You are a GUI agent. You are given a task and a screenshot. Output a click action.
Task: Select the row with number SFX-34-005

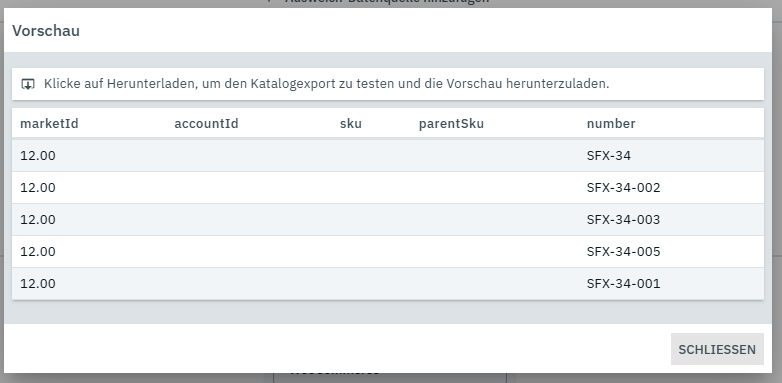point(388,251)
